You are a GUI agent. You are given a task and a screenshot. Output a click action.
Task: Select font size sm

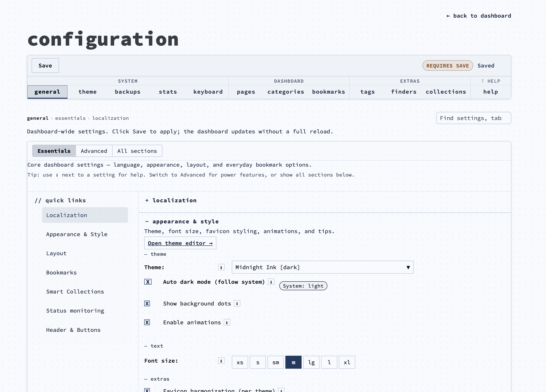(x=276, y=362)
